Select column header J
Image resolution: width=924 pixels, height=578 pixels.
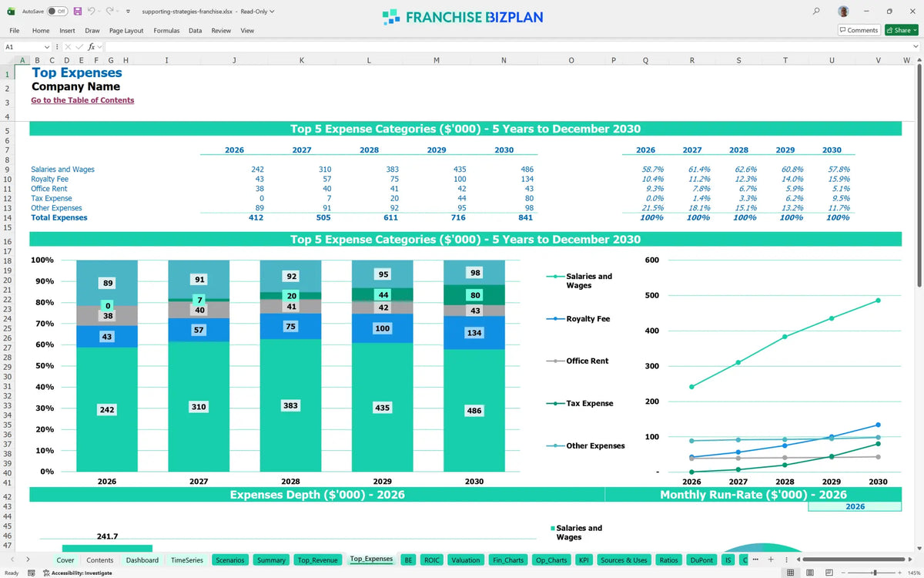coord(234,60)
